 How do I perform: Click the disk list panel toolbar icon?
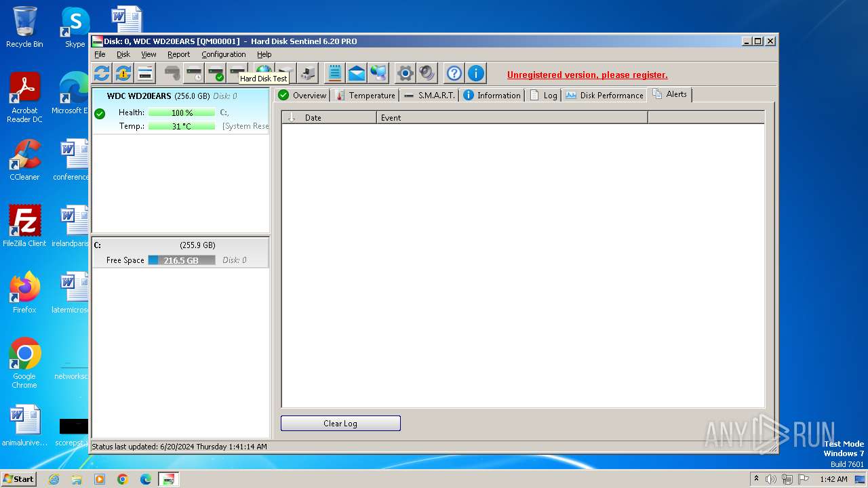point(145,73)
